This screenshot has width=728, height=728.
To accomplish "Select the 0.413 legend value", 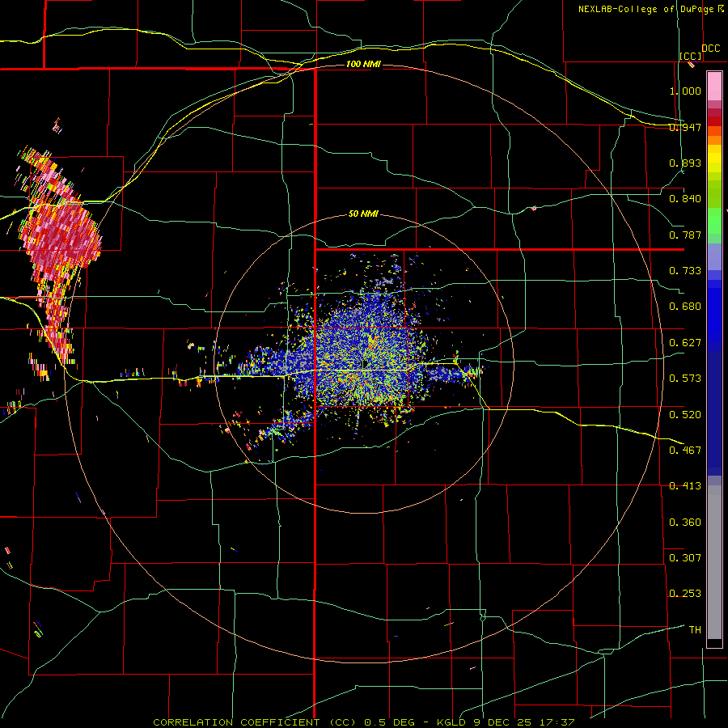I will pos(685,486).
